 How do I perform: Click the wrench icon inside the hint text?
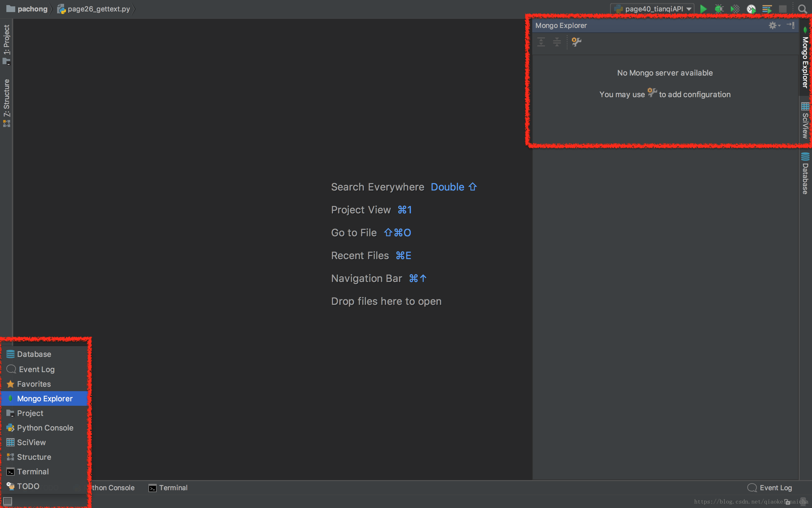652,92
